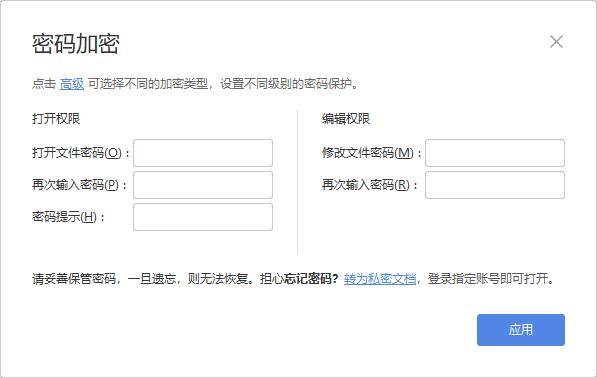
Task: Follow the 转为私密文档 link
Action: (x=380, y=279)
